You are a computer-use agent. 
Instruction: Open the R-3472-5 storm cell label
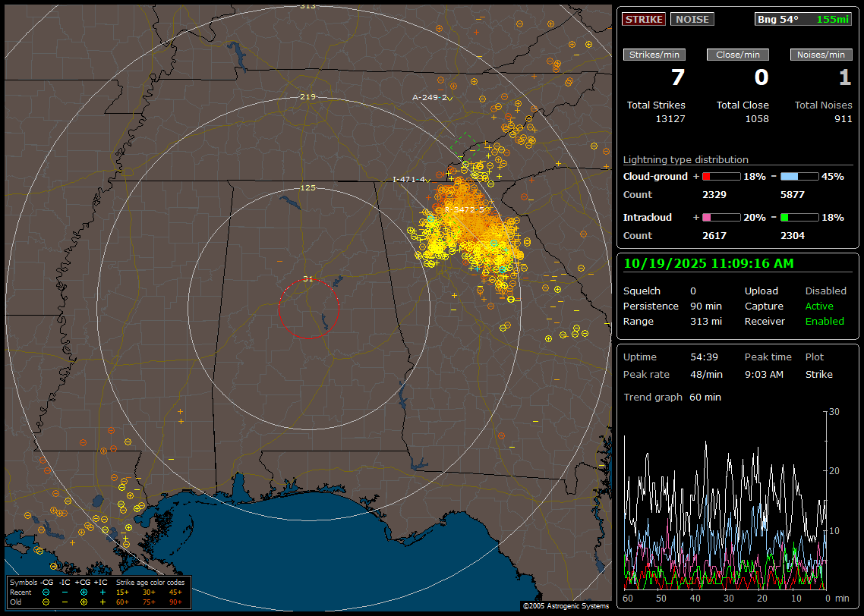[x=463, y=209]
